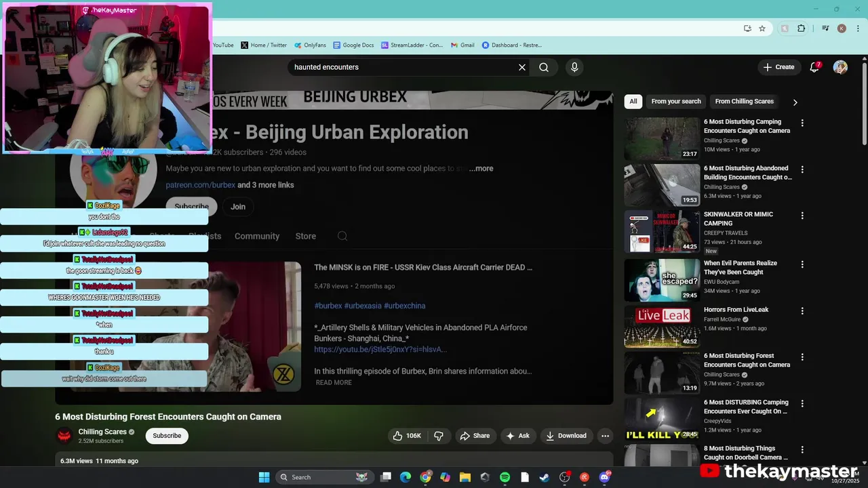Open options for Abandoned Building Encounters video
The width and height of the screenshot is (868, 488).
pos(802,169)
